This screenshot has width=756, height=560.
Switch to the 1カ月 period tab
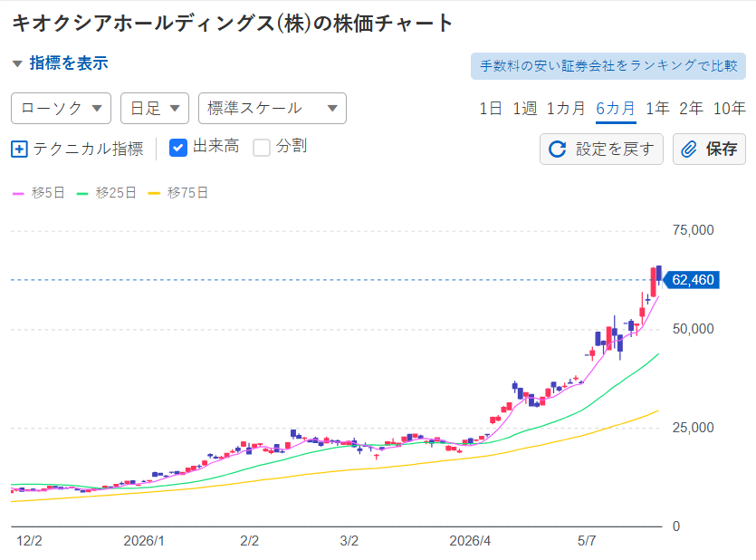566,109
